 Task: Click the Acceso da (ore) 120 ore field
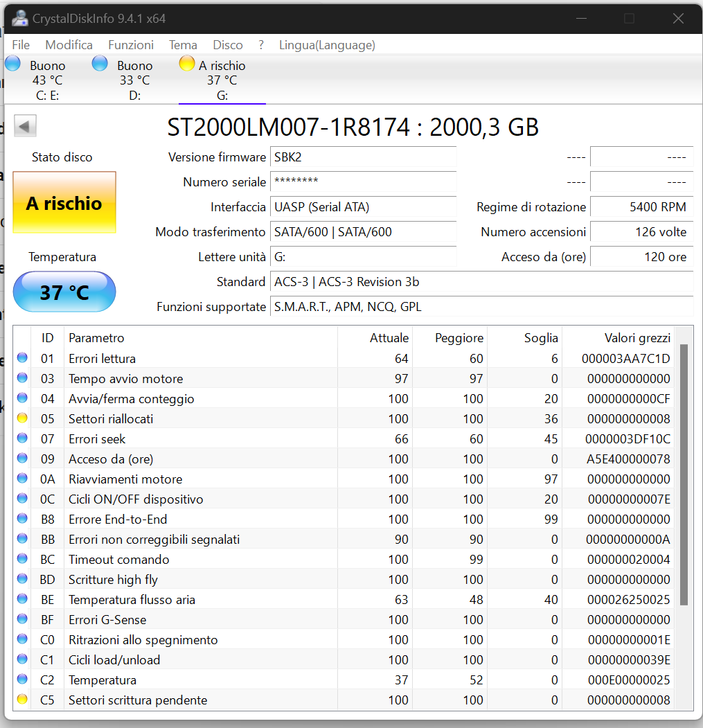[x=642, y=257]
